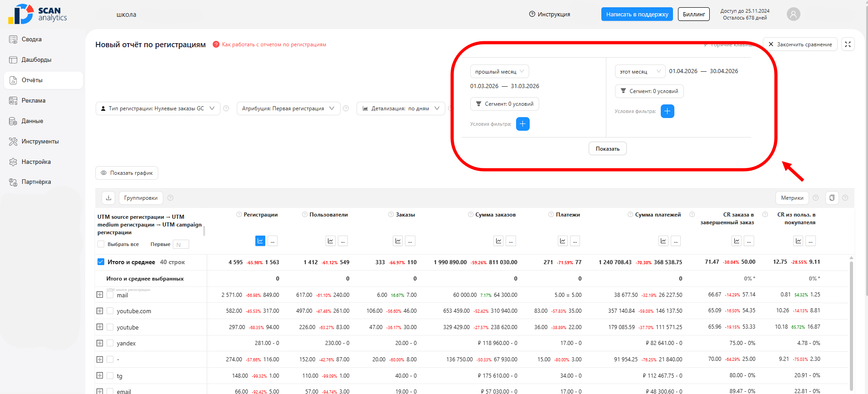Show chart for CR из польз. column
This screenshot has width=868, height=394.
click(799, 241)
